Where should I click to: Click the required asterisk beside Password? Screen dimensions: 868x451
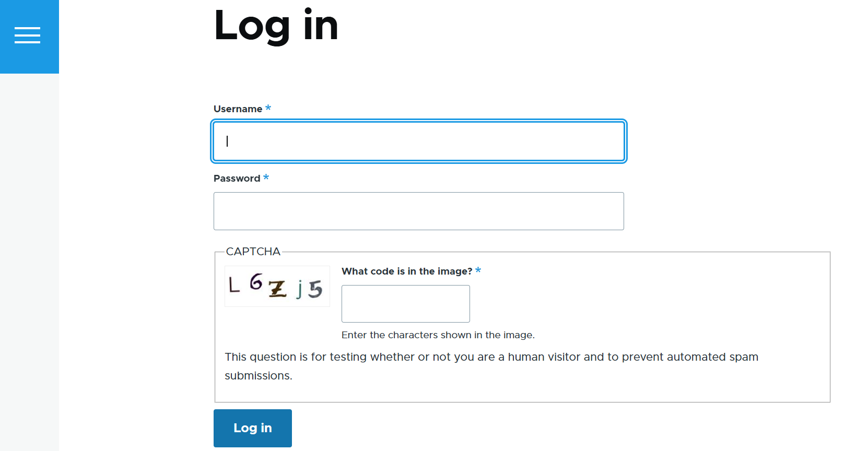coord(266,177)
